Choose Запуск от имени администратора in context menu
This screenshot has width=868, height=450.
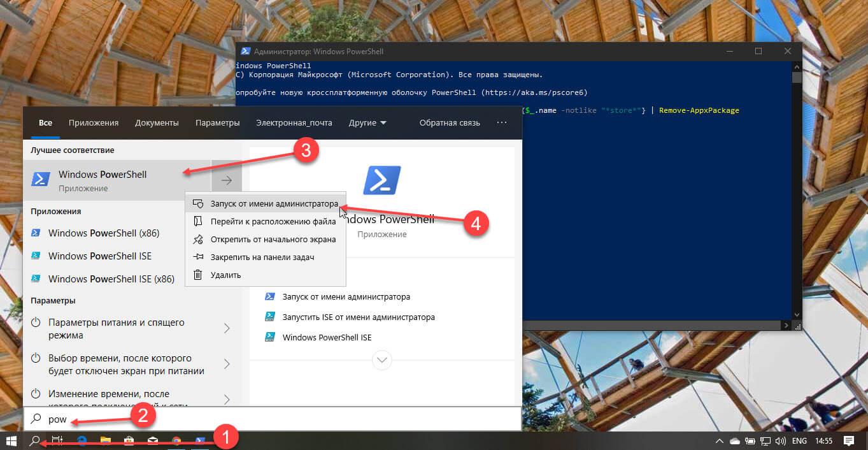pos(266,204)
